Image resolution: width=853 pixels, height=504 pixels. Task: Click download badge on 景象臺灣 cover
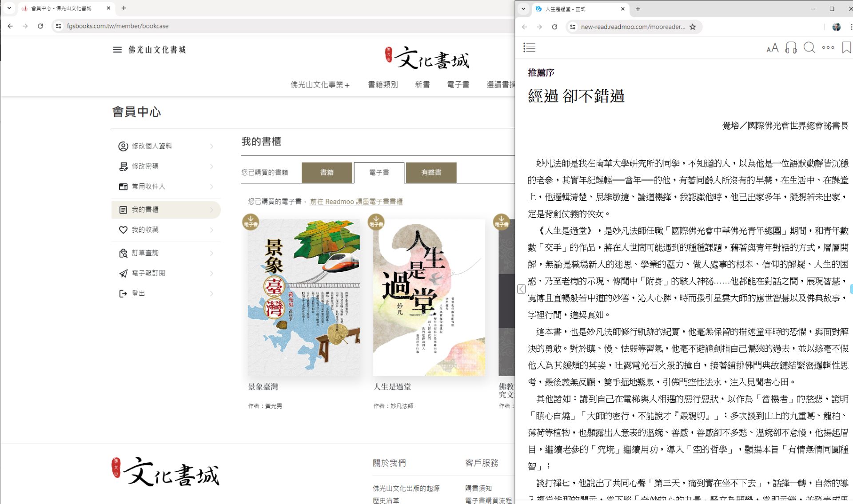coord(251,222)
